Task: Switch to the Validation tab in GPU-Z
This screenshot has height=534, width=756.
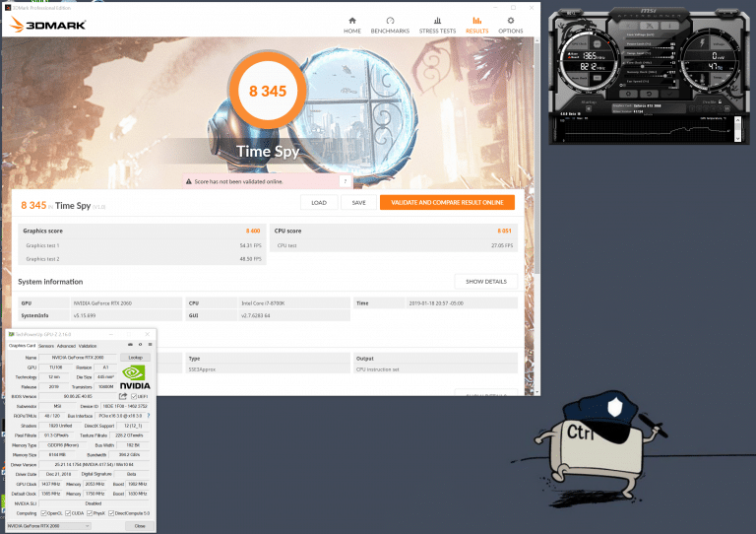Action: tap(88, 346)
